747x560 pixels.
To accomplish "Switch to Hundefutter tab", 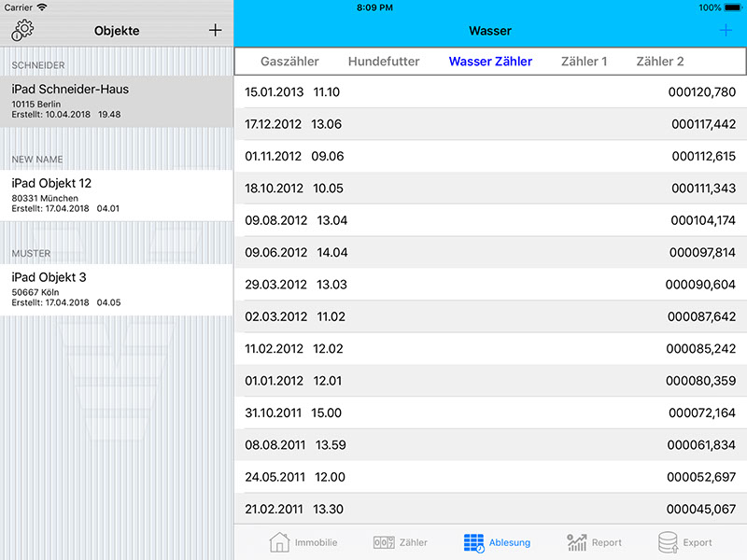I will click(x=384, y=62).
